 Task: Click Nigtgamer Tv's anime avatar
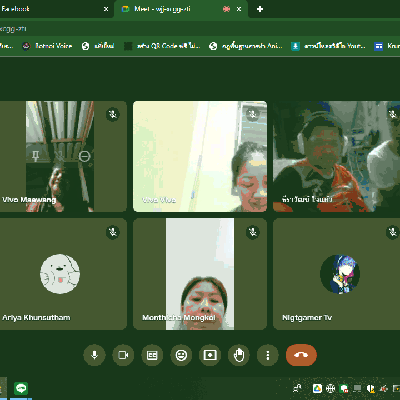click(340, 274)
